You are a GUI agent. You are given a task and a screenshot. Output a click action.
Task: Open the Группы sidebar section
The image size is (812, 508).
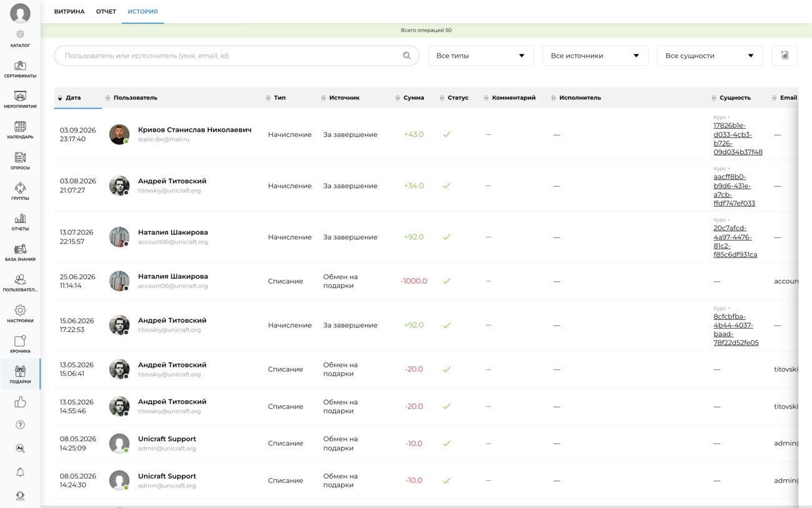point(20,192)
